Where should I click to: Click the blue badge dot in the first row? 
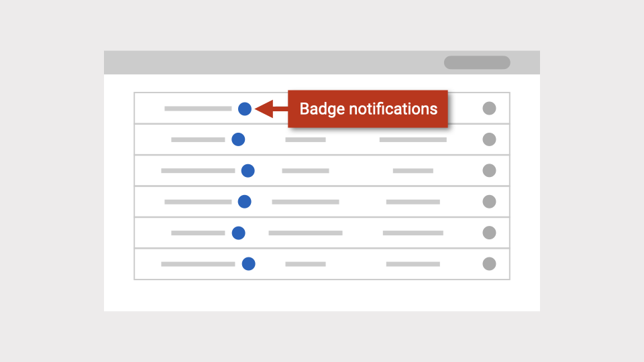pos(245,109)
